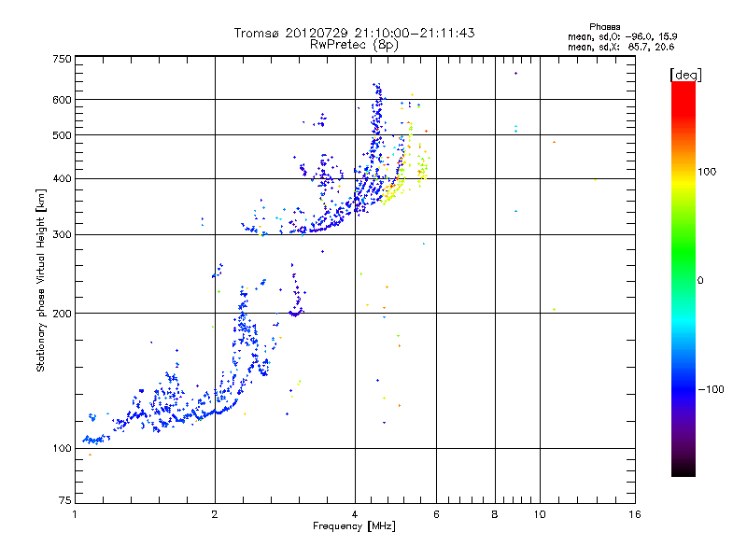Screen dimensions: 747x560
Task: Click y-axis tick label '400'
Action: pos(62,178)
